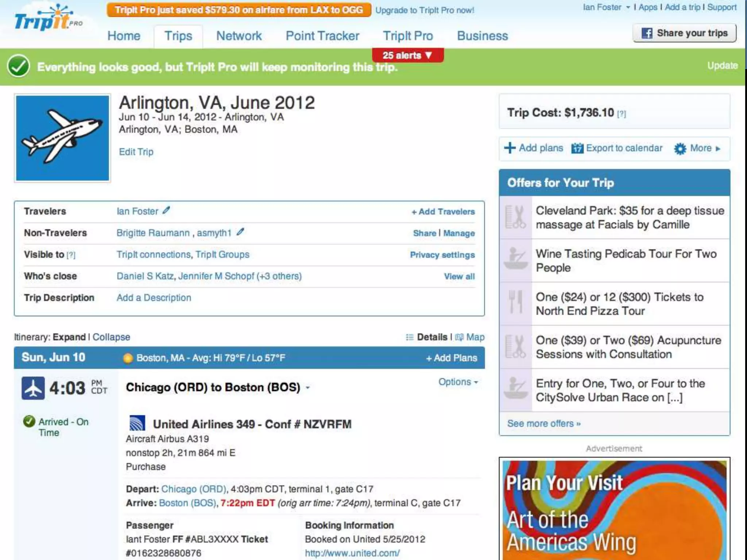Click the airplane trip thumbnail image
Viewport: 747px width, 560px height.
62,138
